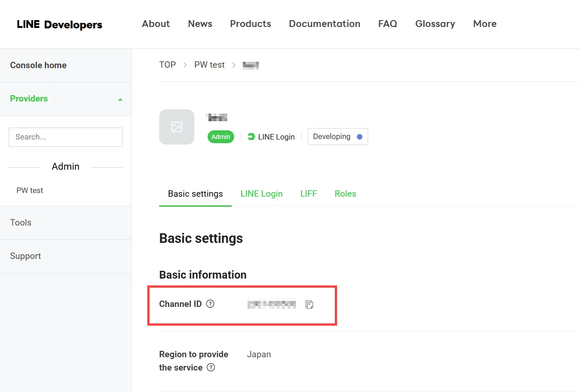Select the Basic settings tab
The image size is (579, 392).
[x=195, y=194]
